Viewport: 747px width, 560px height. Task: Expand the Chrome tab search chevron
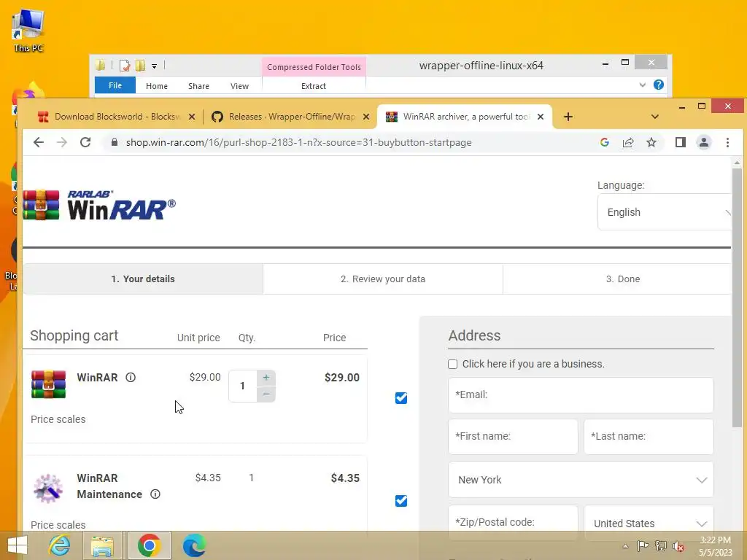coord(655,117)
